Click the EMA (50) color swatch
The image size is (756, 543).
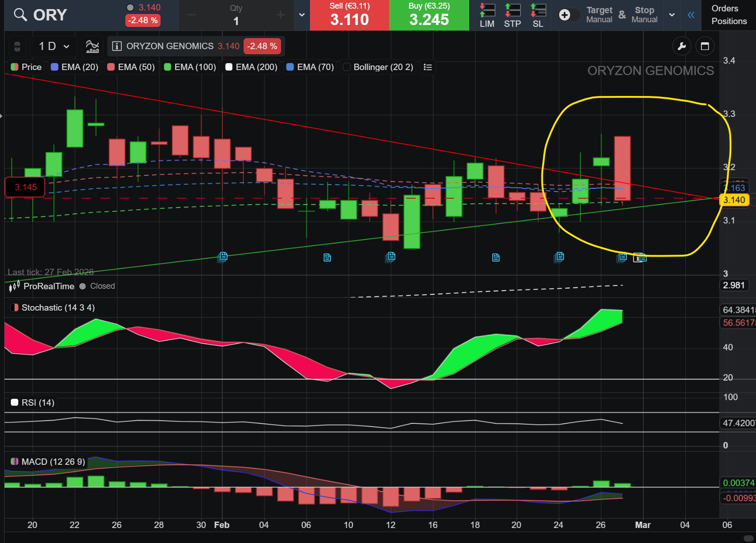click(111, 67)
